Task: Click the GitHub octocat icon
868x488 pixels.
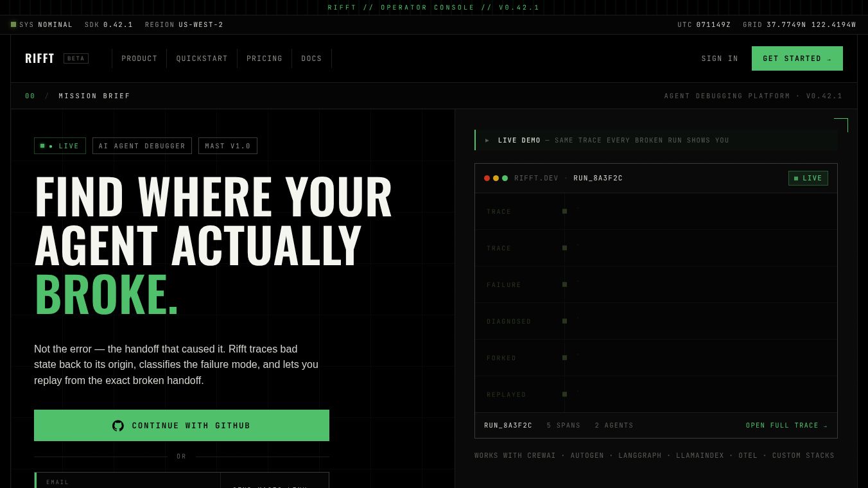Action: tap(118, 426)
